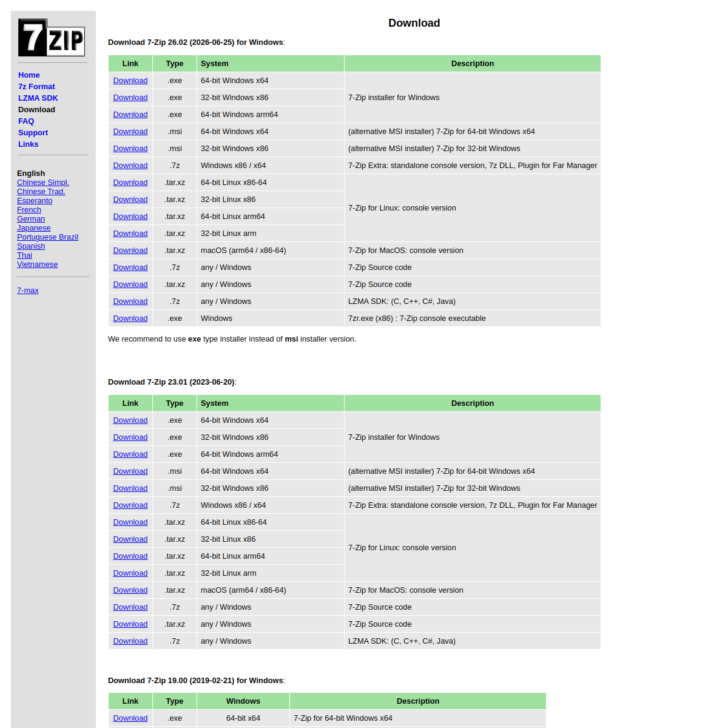Image resolution: width=728 pixels, height=728 pixels.
Task: Click the 7-Zip logo
Action: (x=52, y=38)
